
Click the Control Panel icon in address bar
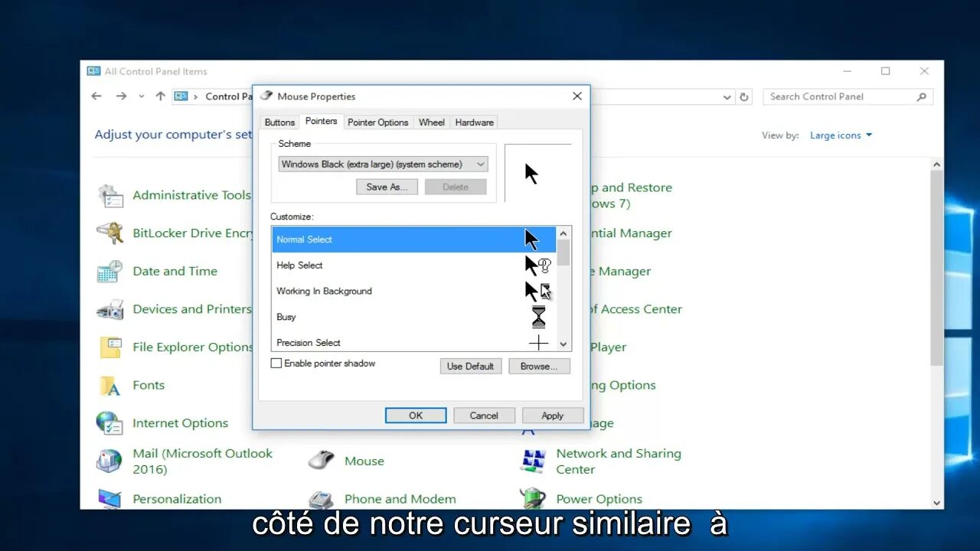(181, 96)
